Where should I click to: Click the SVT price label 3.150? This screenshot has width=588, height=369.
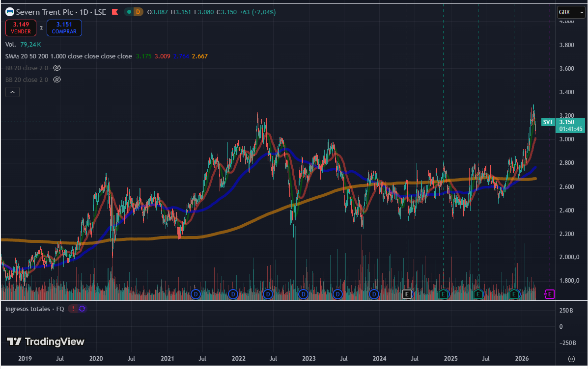tap(563, 125)
